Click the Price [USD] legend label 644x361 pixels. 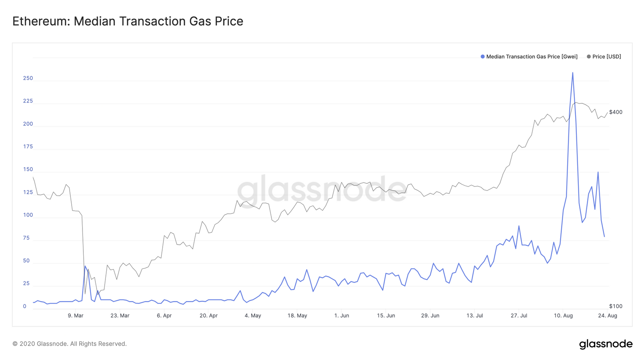607,57
